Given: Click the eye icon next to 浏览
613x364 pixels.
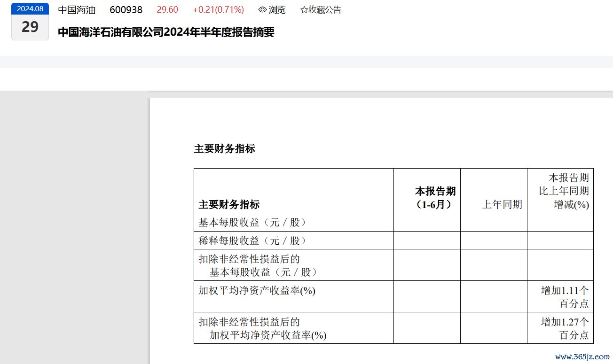Looking at the screenshot, I should [262, 10].
